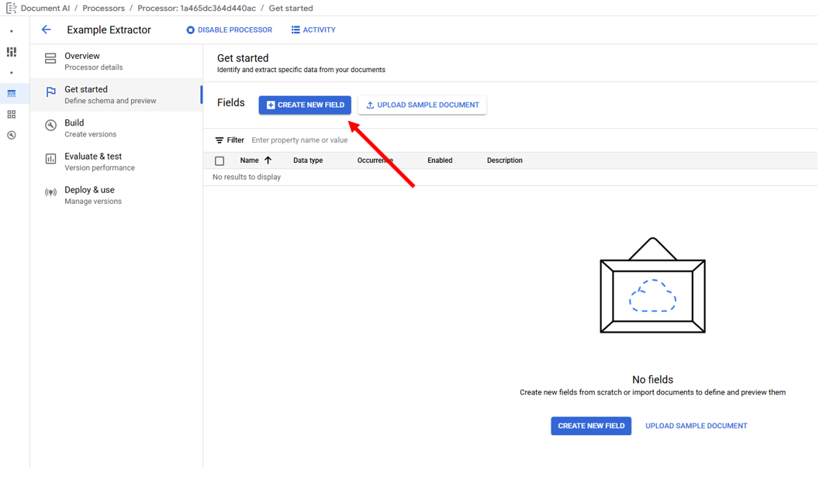Click Upload Sample Document link under No fields
819x504 pixels.
click(696, 426)
